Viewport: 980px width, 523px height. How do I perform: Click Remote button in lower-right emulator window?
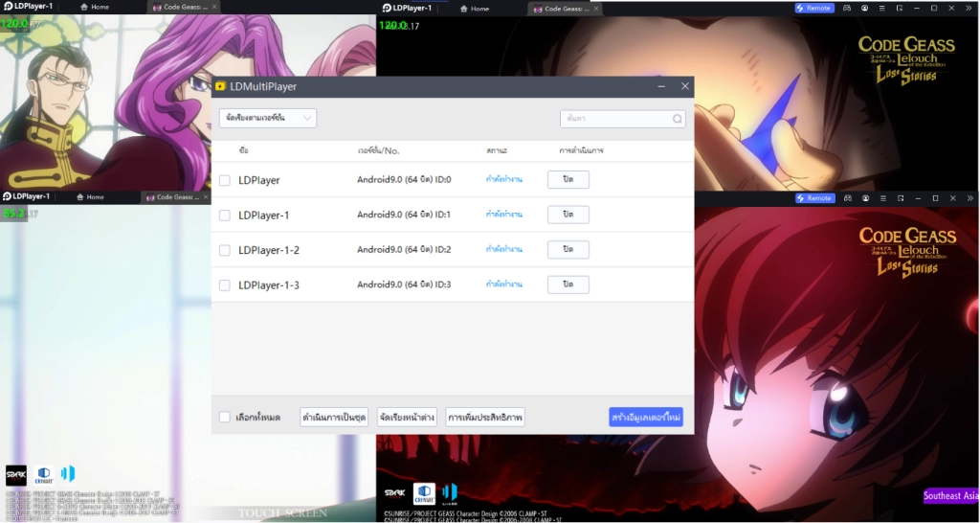(814, 197)
